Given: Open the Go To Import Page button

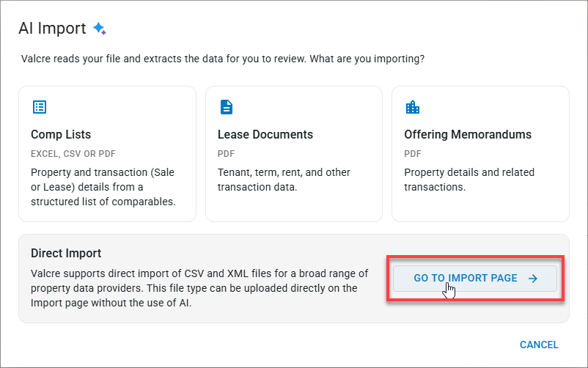Looking at the screenshot, I should [475, 279].
